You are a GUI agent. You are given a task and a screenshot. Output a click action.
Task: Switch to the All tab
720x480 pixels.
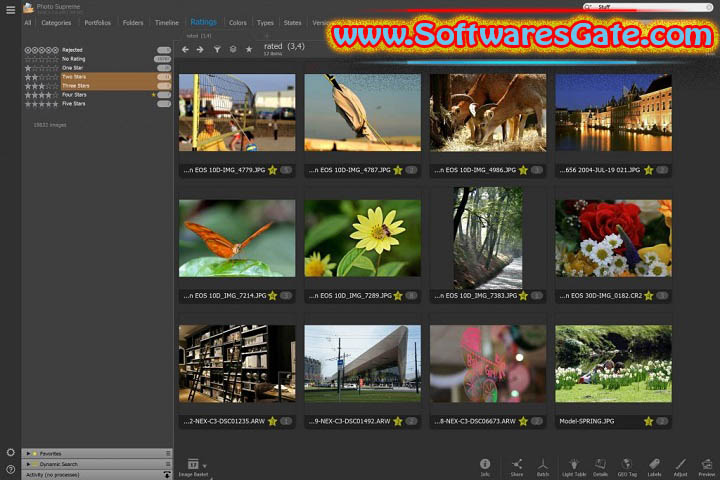28,23
